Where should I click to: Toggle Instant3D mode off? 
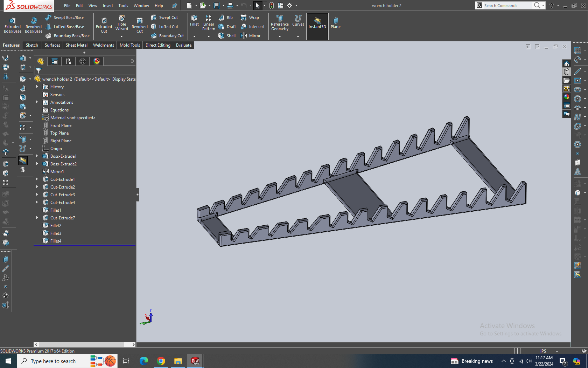tap(317, 24)
